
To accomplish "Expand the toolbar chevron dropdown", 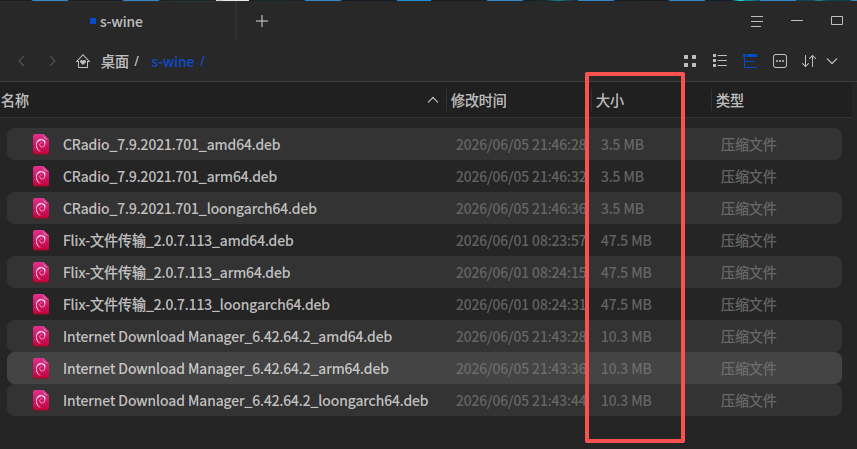I will tap(832, 61).
